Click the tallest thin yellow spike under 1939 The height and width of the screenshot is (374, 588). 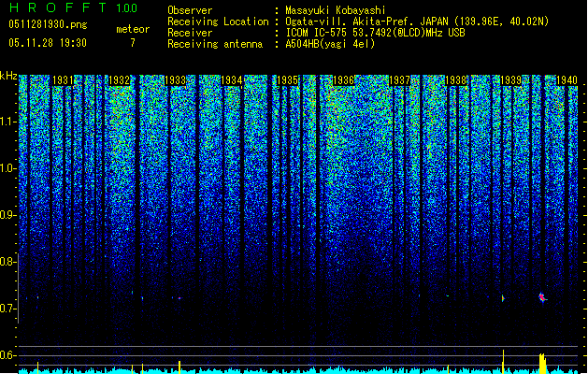[503, 361]
